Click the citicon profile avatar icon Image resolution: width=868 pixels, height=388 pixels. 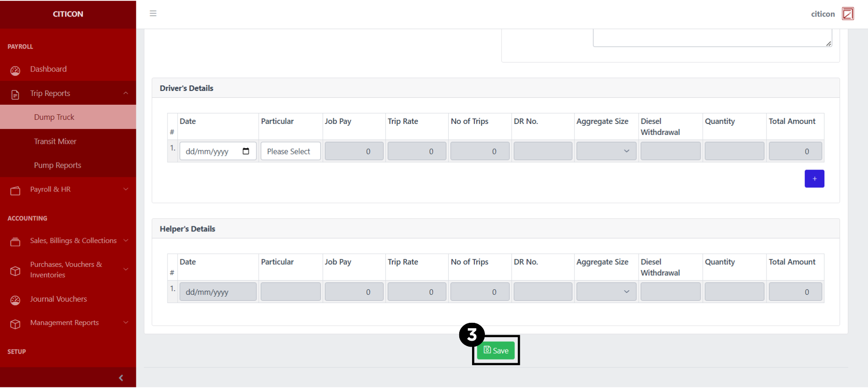(847, 14)
